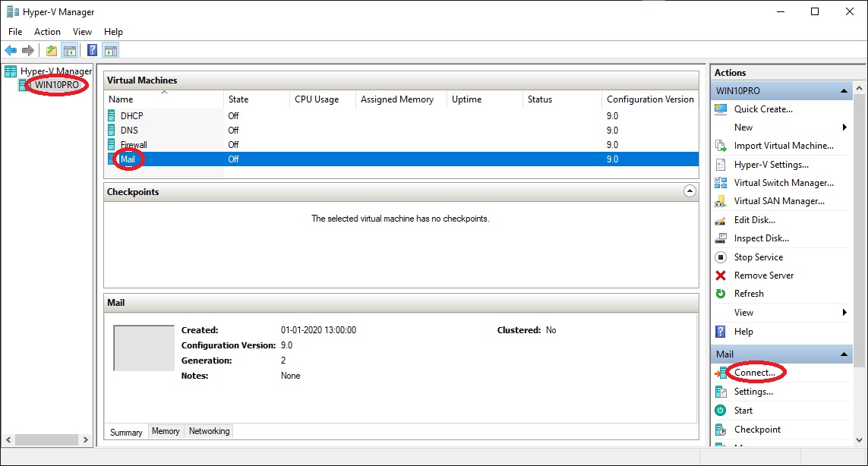Open the Action menu
The width and height of the screenshot is (868, 466).
(x=47, y=32)
